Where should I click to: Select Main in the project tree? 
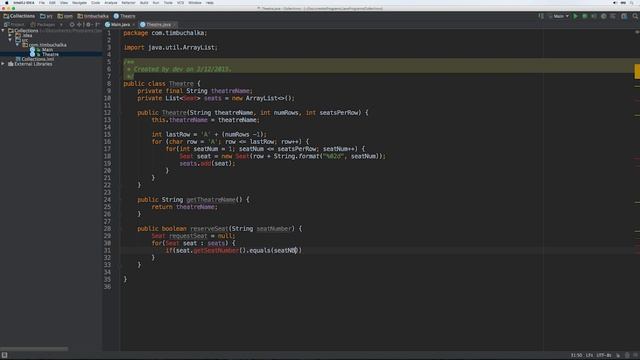pyautogui.click(x=47, y=49)
